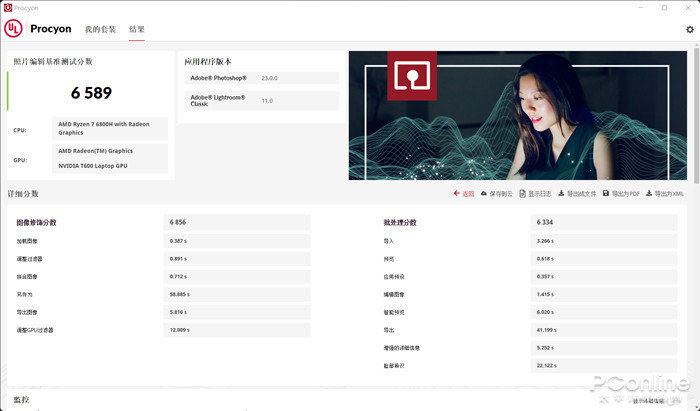Image resolution: width=700 pixels, height=411 pixels.
Task: Click the 22.122 s value
Action: 546,366
